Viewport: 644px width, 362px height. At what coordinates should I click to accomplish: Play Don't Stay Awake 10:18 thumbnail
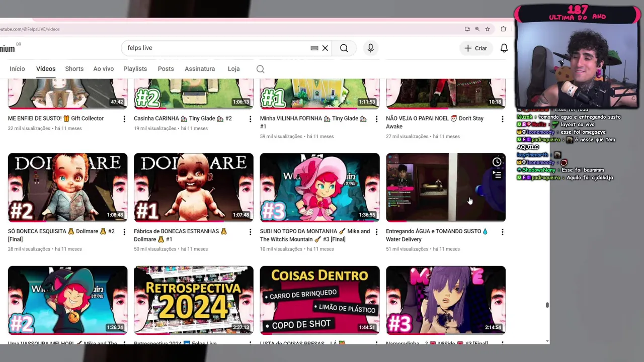point(446,94)
